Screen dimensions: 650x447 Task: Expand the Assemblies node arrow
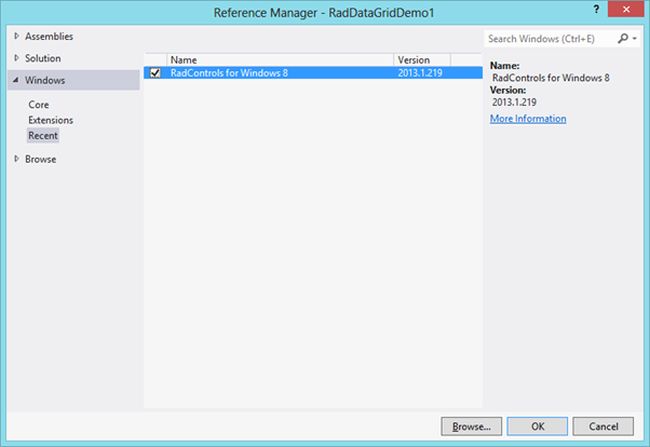click(17, 36)
